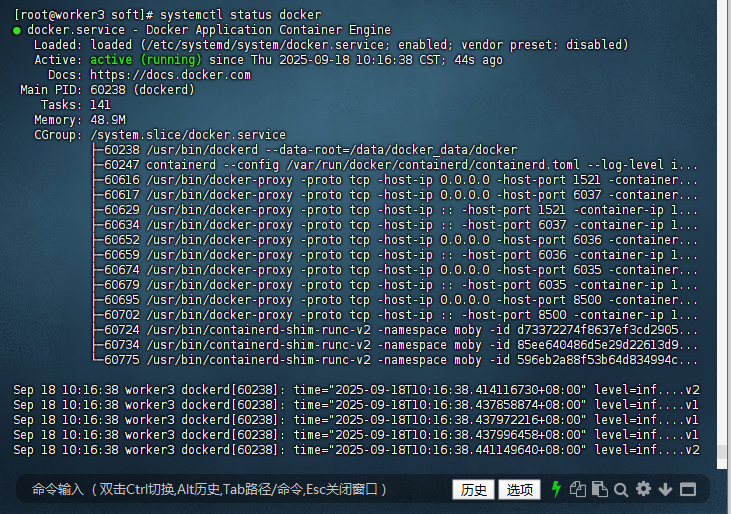
Task: Click the green 'active (running)' status text
Action: [x=145, y=60]
